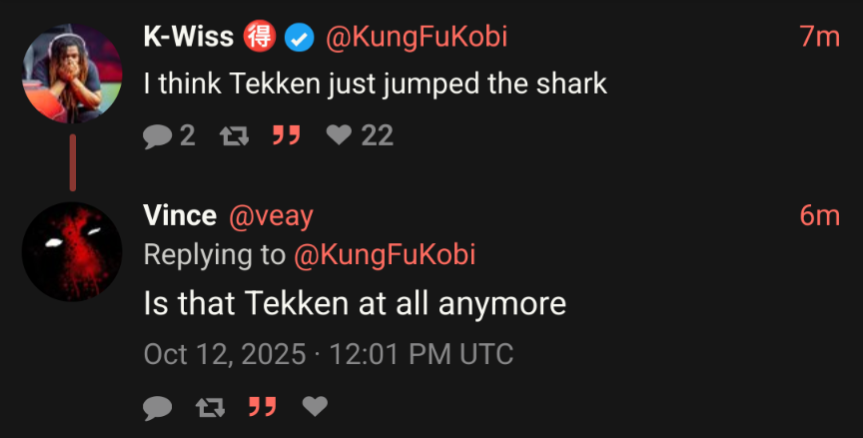The height and width of the screenshot is (438, 863).
Task: Open the @veay handle link
Action: click(270, 216)
